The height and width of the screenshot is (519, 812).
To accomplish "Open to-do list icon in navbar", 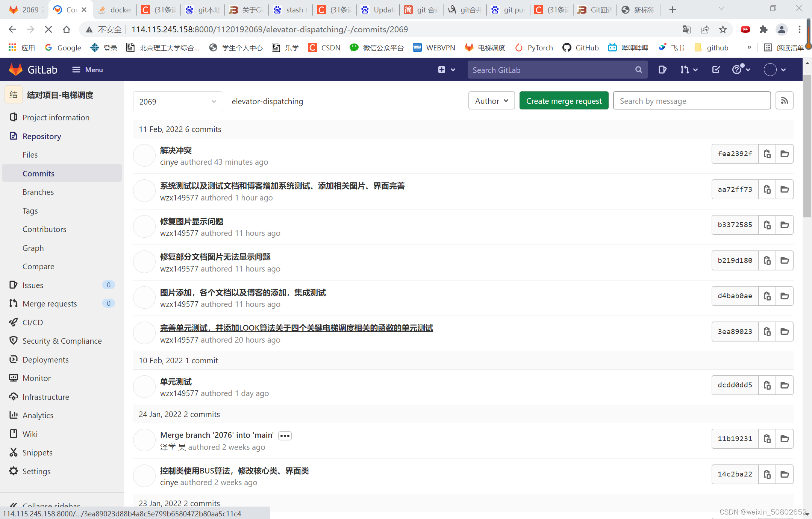I will (x=716, y=70).
